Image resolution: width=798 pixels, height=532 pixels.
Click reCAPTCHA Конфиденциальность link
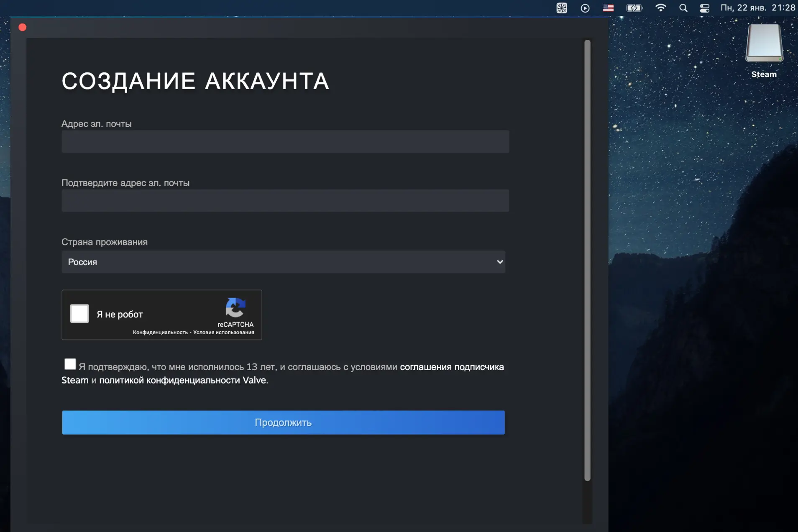tap(160, 332)
